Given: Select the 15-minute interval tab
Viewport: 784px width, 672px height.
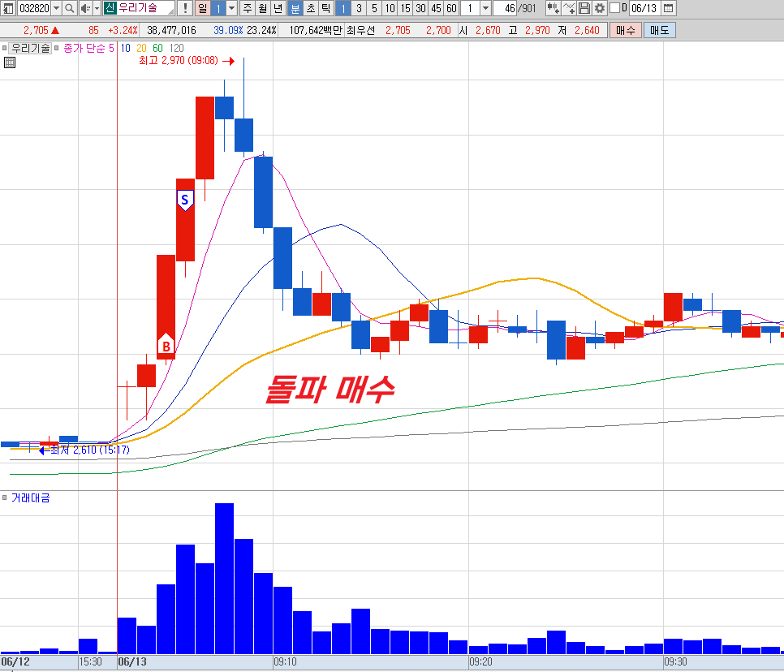Looking at the screenshot, I should pos(406,8).
